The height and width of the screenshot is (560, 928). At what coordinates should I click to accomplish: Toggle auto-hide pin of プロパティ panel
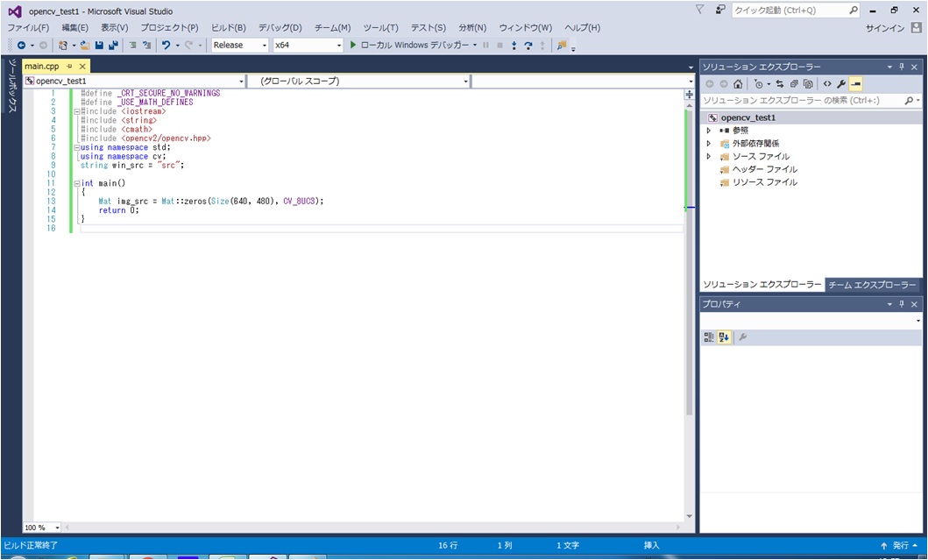(902, 304)
